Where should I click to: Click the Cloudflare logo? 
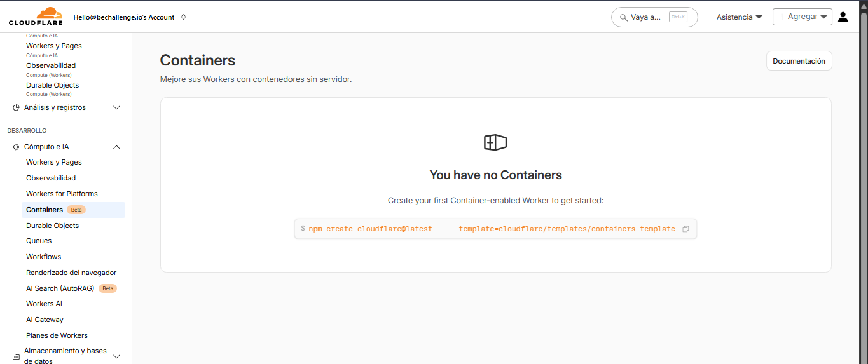pos(36,17)
